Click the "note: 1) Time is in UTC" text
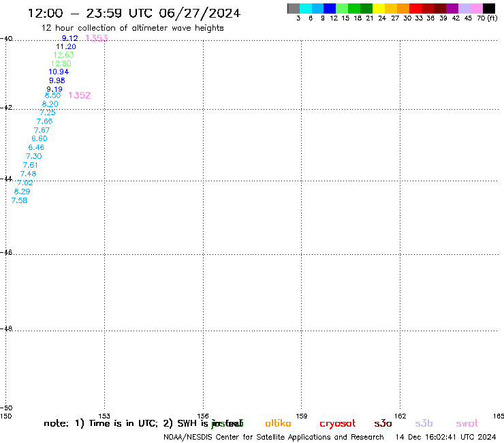The width and height of the screenshot is (504, 443). [x=101, y=423]
